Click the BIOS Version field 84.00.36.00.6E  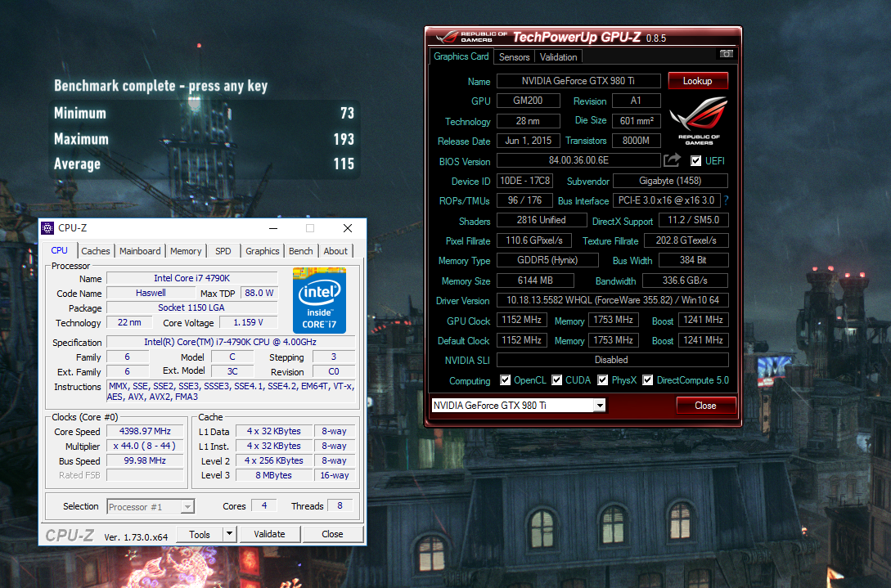pos(578,160)
